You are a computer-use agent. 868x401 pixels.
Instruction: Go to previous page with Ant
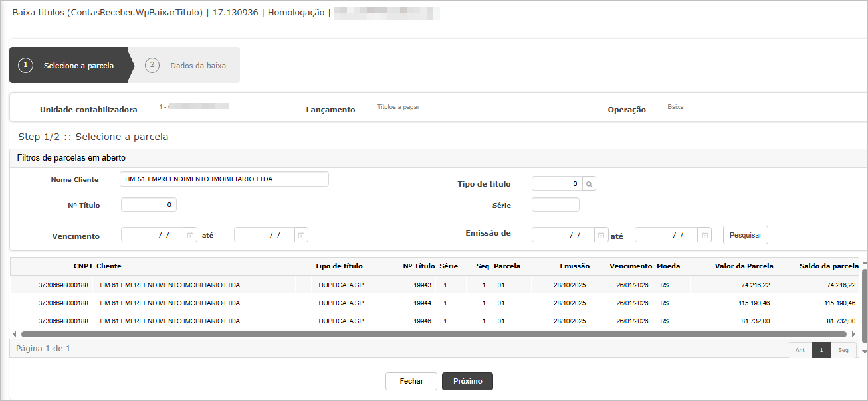(800, 351)
